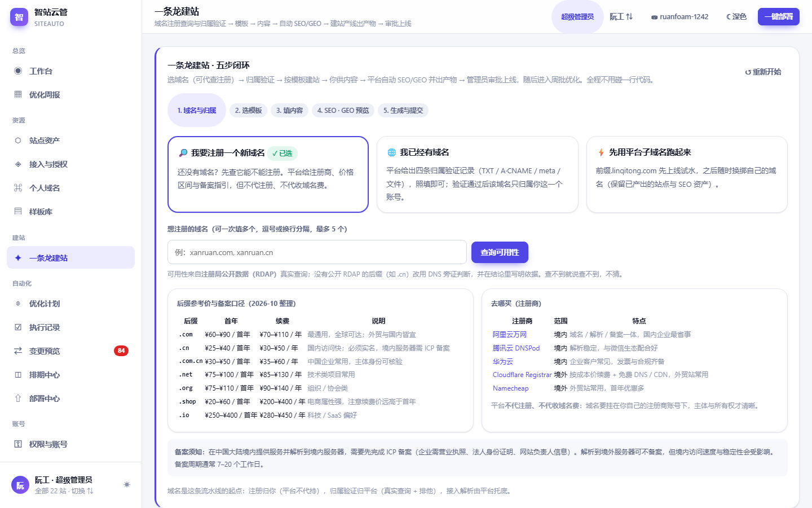This screenshot has width=812, height=508.
Task: Click the ruanfoam-1242 account label
Action: pos(680,17)
